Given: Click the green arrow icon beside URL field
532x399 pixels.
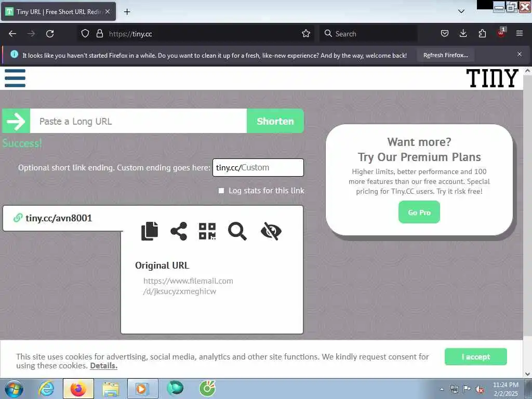Looking at the screenshot, I should (x=16, y=121).
